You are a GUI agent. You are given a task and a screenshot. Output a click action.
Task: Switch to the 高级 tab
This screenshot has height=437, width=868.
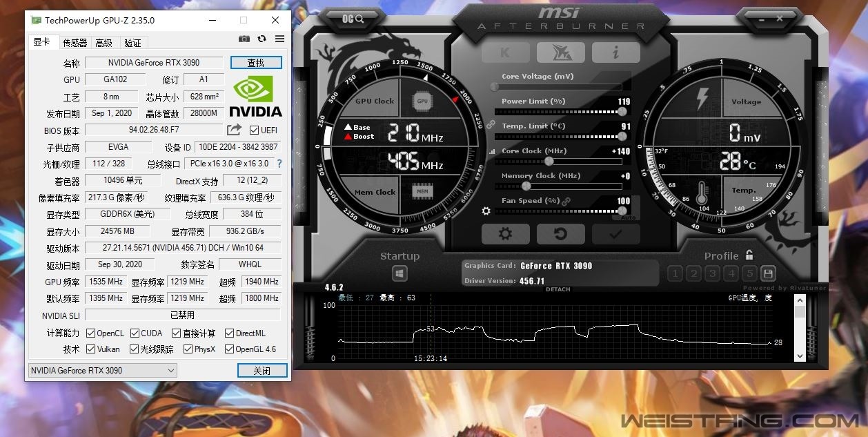click(103, 43)
